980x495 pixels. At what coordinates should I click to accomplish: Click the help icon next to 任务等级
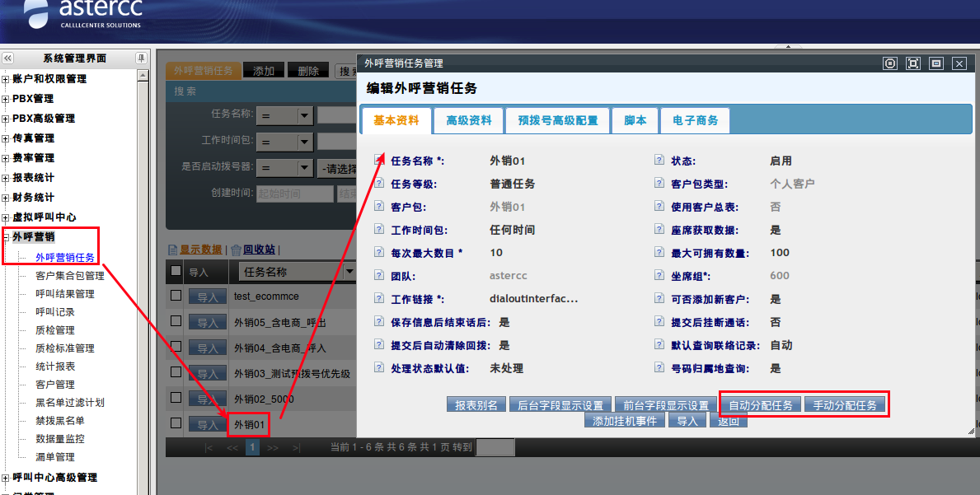[379, 184]
